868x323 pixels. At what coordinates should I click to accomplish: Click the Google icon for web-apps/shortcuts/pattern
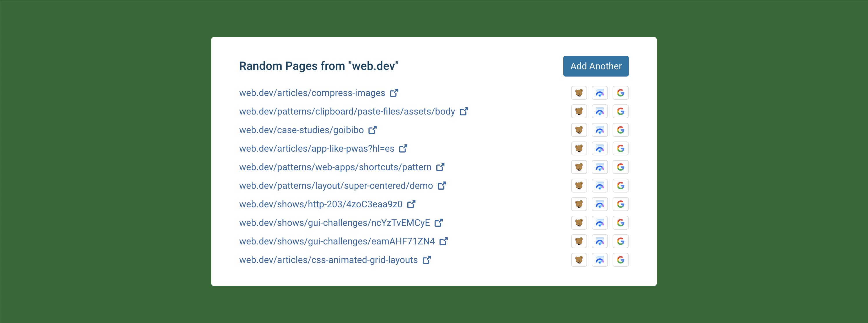click(621, 167)
